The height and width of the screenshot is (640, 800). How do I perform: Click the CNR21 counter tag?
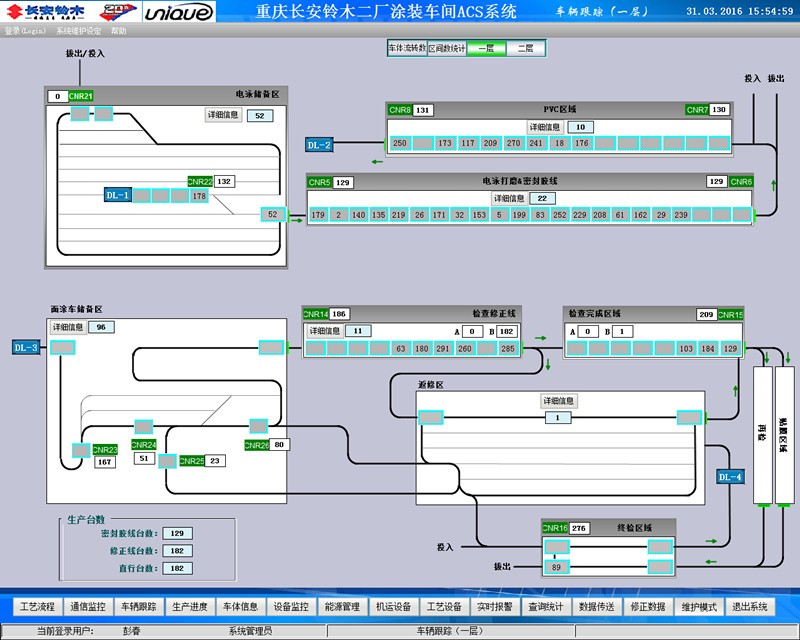pyautogui.click(x=81, y=96)
